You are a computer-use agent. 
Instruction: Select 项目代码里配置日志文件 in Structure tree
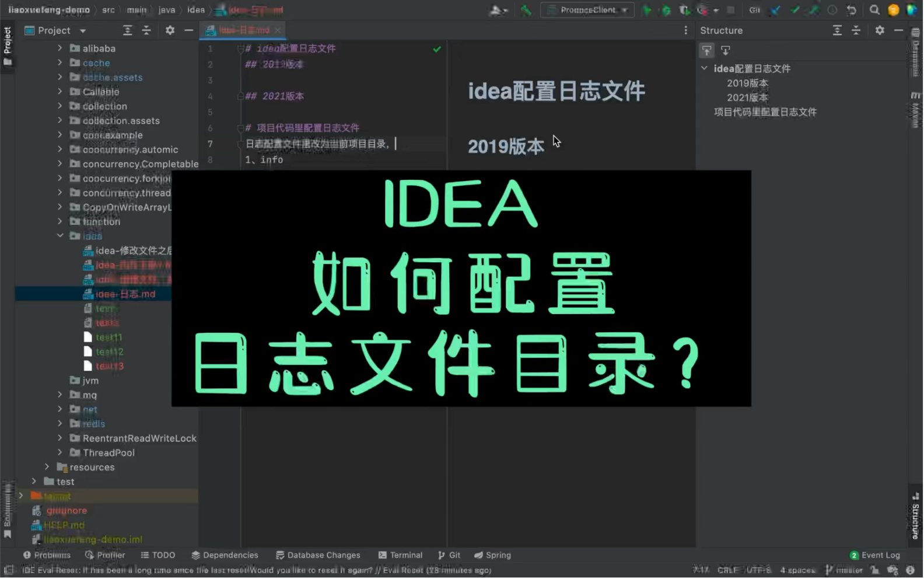[765, 112]
